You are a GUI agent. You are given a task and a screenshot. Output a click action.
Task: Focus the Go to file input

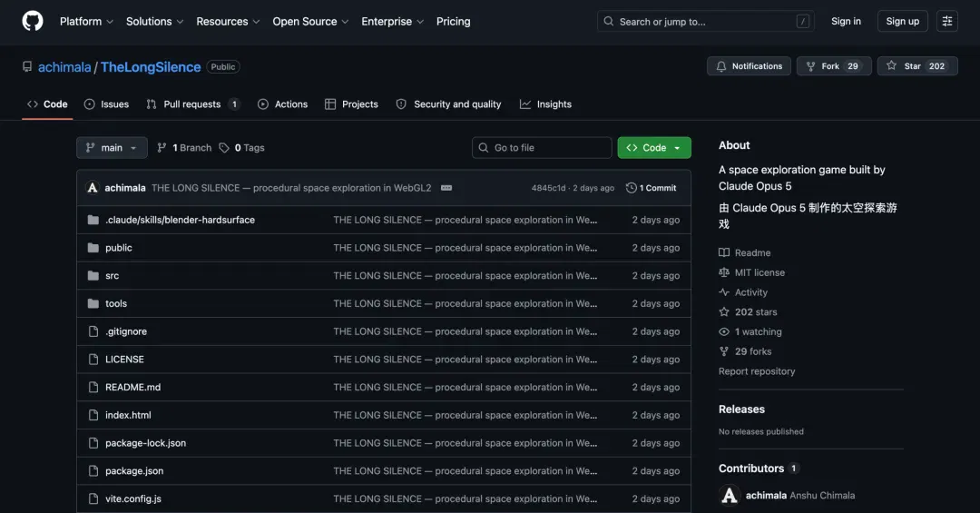542,148
